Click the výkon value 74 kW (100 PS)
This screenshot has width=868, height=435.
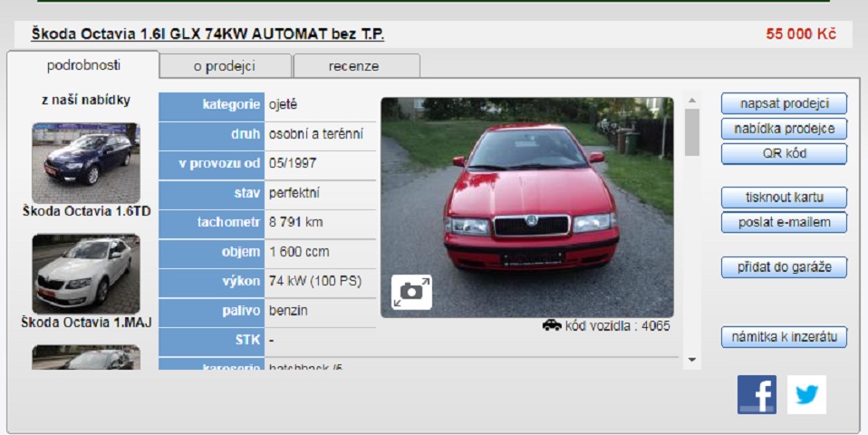point(315,281)
